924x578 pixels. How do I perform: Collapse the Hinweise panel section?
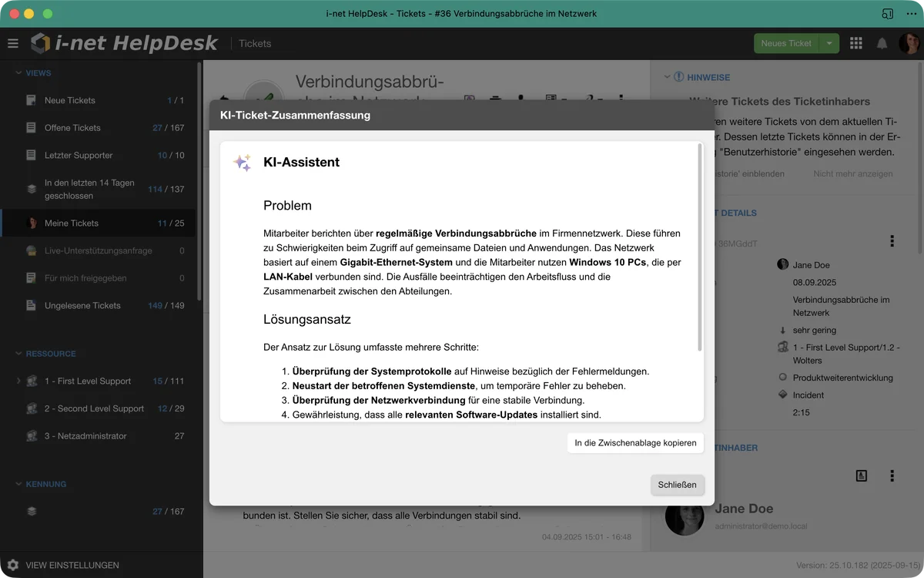667,77
